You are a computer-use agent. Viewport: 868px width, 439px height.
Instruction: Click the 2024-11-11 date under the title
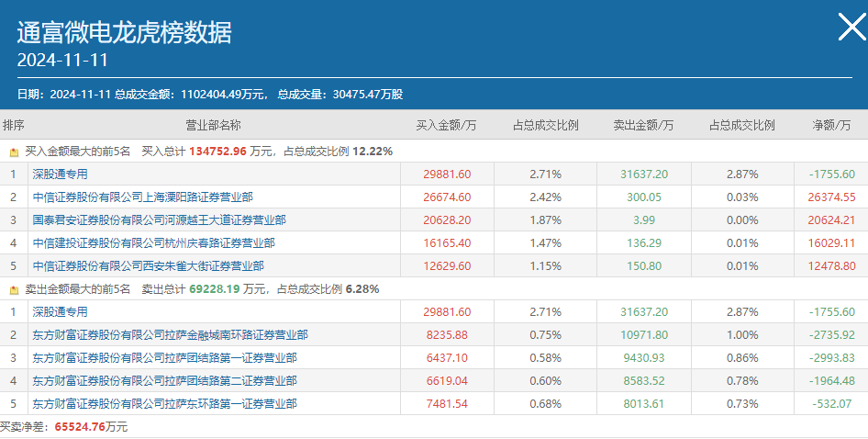click(x=62, y=60)
